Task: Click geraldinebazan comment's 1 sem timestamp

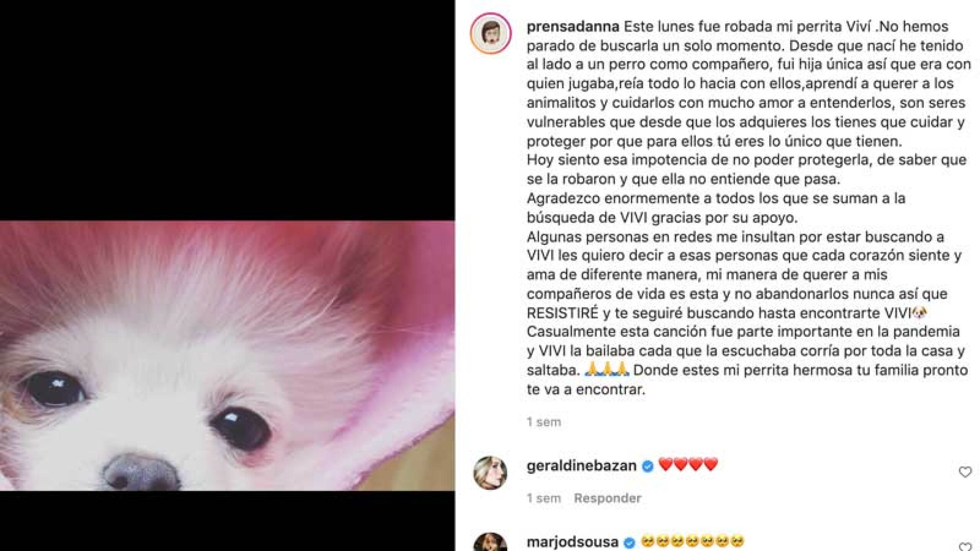Action: pos(544,498)
